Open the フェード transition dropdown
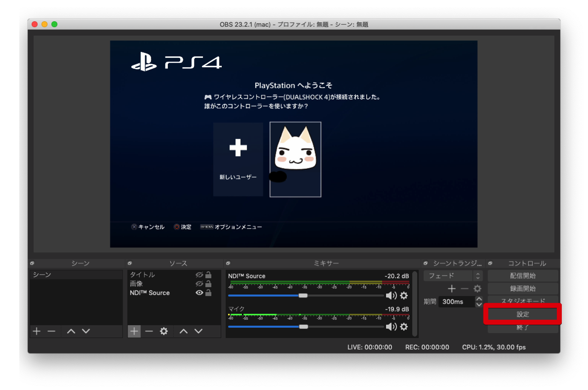 click(x=453, y=276)
